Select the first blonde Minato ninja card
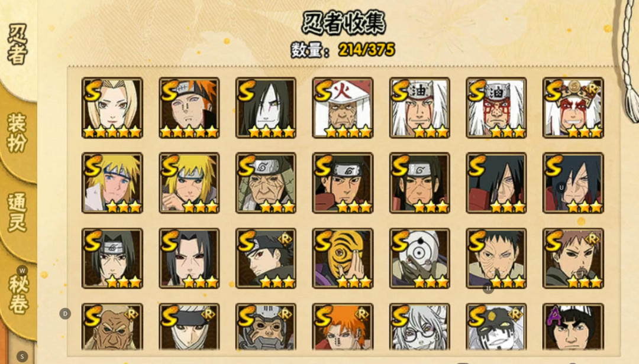 (x=112, y=183)
